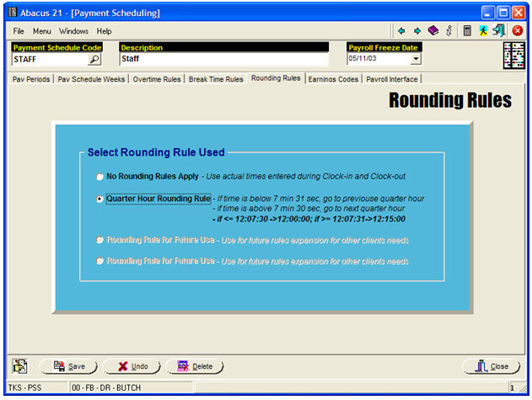Click the red X toolbar icon
The image size is (532, 400).
click(x=517, y=31)
